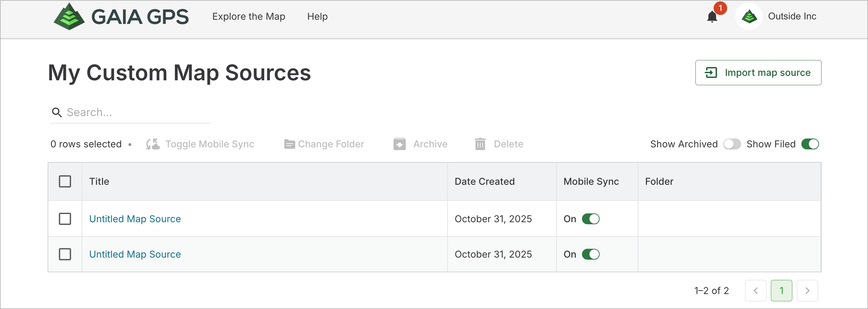The height and width of the screenshot is (309, 868).
Task: Click Import map source button
Action: coord(758,73)
